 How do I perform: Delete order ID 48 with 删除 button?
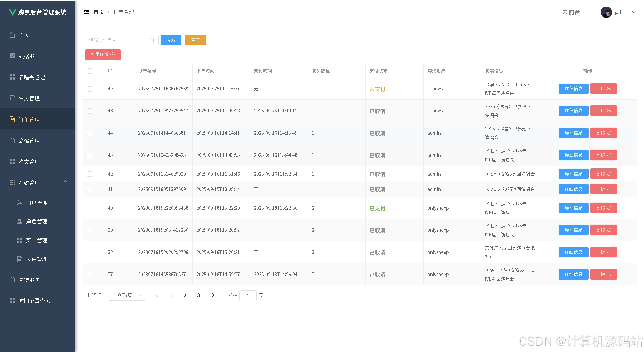pos(604,111)
